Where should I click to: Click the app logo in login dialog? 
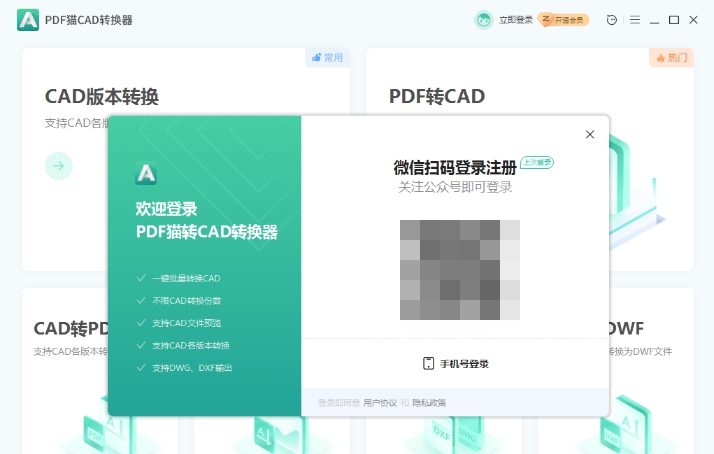click(146, 173)
